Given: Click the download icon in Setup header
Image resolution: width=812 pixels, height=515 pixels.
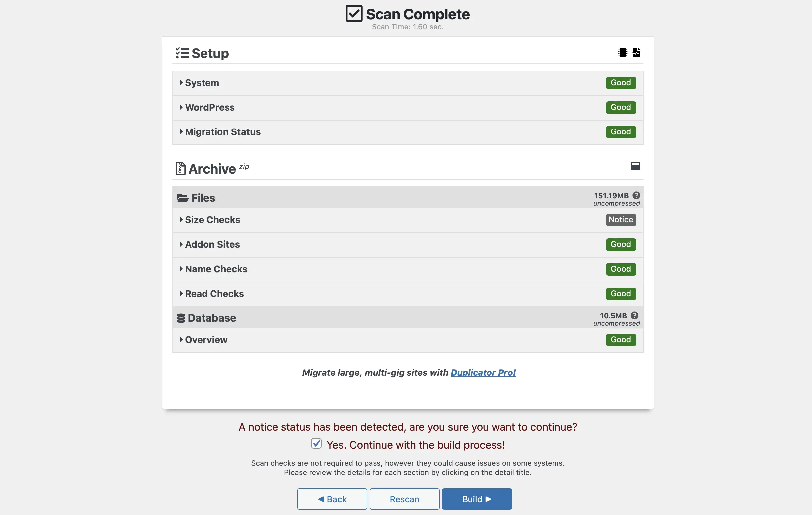Looking at the screenshot, I should 636,52.
